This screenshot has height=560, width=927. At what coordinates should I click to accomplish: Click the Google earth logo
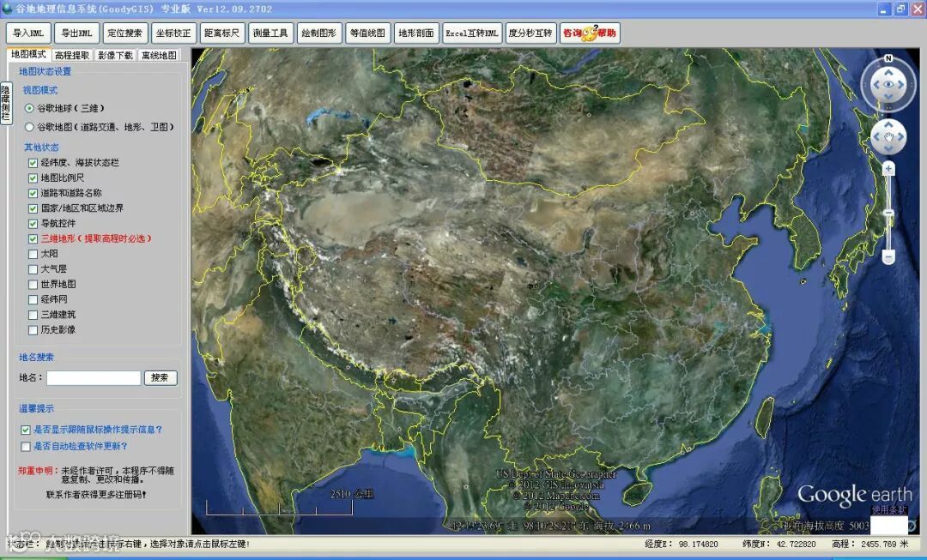(x=854, y=494)
